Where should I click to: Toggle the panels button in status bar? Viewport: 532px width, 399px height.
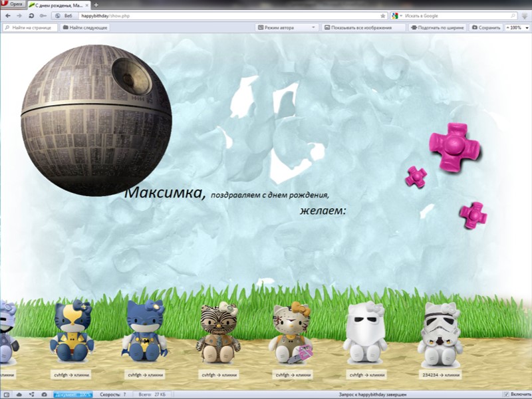[7, 394]
